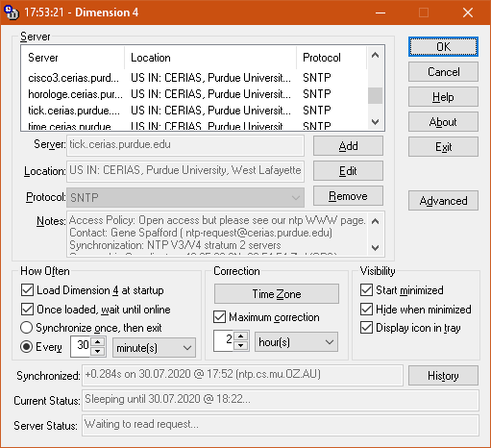Screen dimensions: 491x448
Task: Click inside the Notes text area
Action: coord(217,234)
